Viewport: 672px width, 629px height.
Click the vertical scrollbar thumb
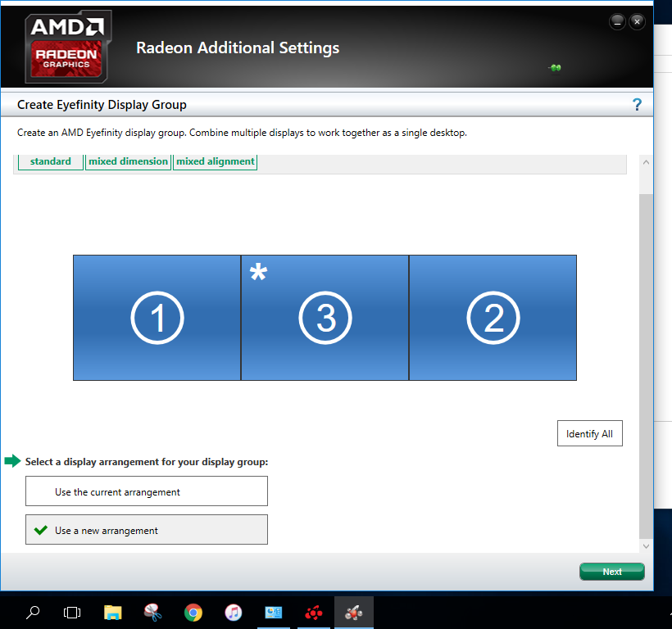coord(646,366)
